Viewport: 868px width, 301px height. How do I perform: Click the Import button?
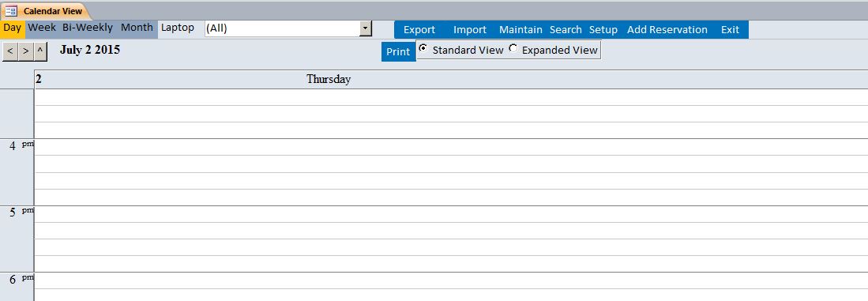click(x=470, y=30)
